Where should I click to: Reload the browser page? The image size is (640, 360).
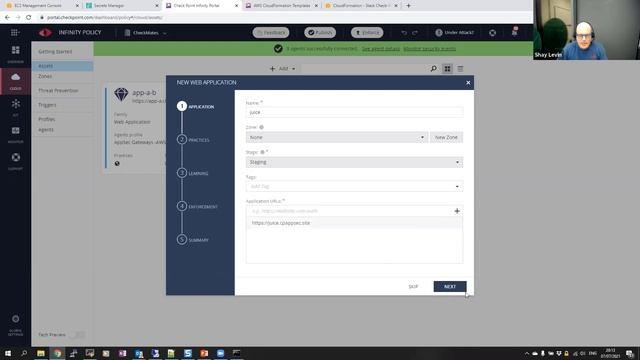(x=29, y=18)
